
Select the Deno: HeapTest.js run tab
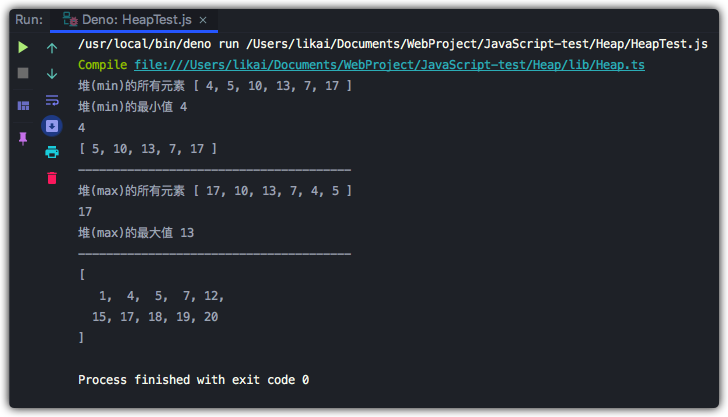[134, 20]
